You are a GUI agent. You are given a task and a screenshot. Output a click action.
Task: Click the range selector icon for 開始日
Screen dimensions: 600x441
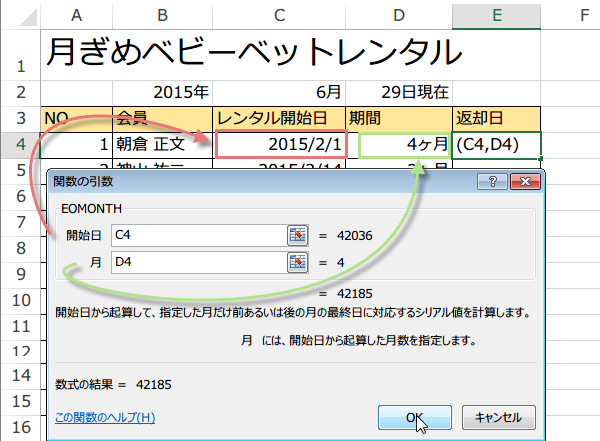pyautogui.click(x=298, y=235)
